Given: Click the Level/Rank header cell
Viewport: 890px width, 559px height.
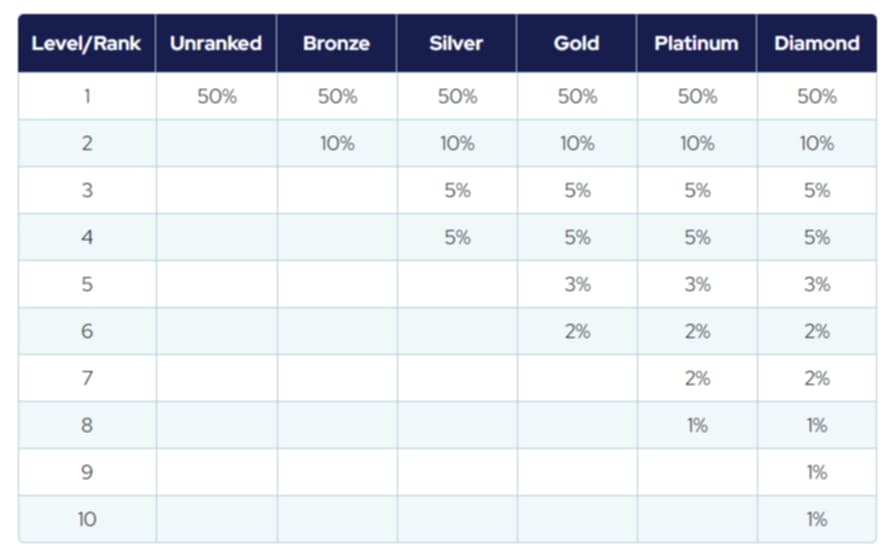Looking at the screenshot, I should point(87,43).
